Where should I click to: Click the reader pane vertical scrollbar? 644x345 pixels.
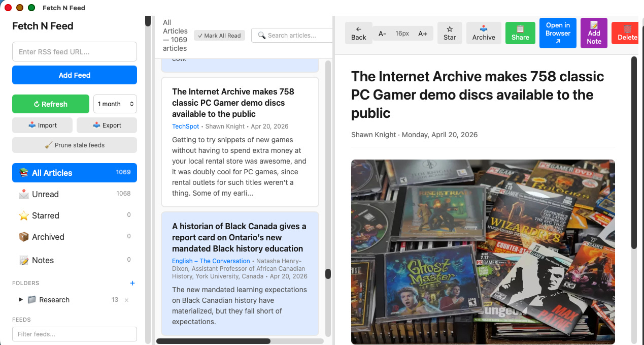click(634, 152)
